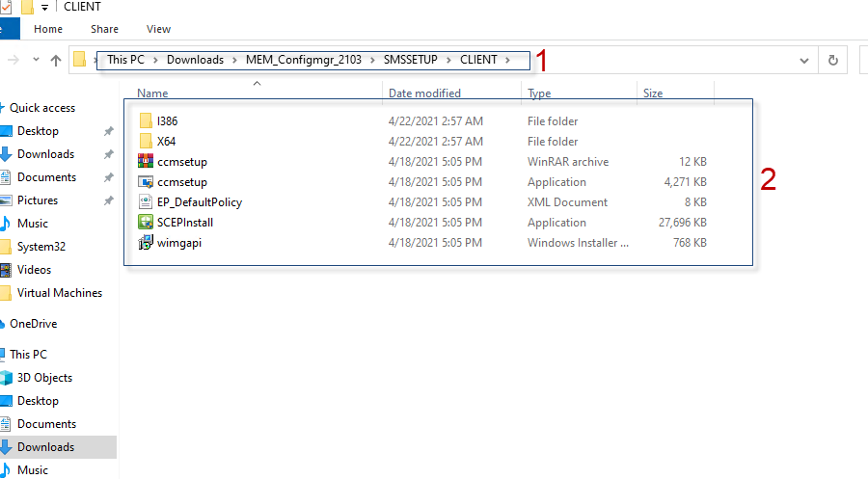
Task: Sort by Date modified column header
Action: click(x=424, y=93)
